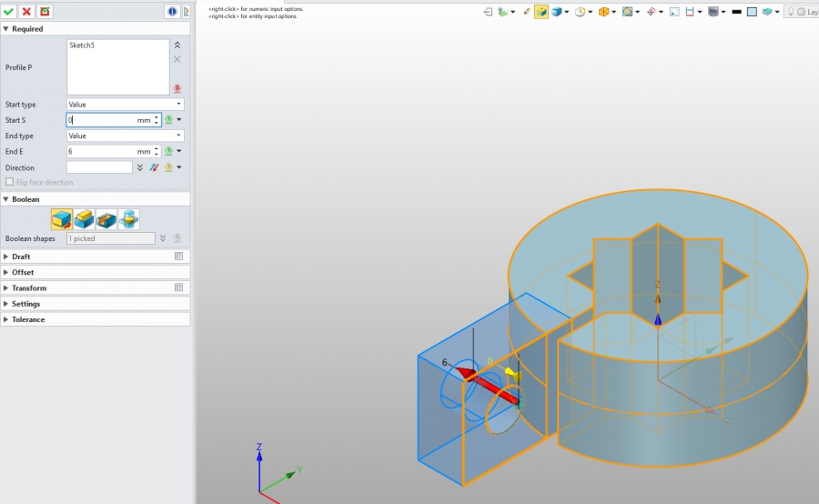Collapse the Boolean section
819x504 pixels.
pos(5,199)
